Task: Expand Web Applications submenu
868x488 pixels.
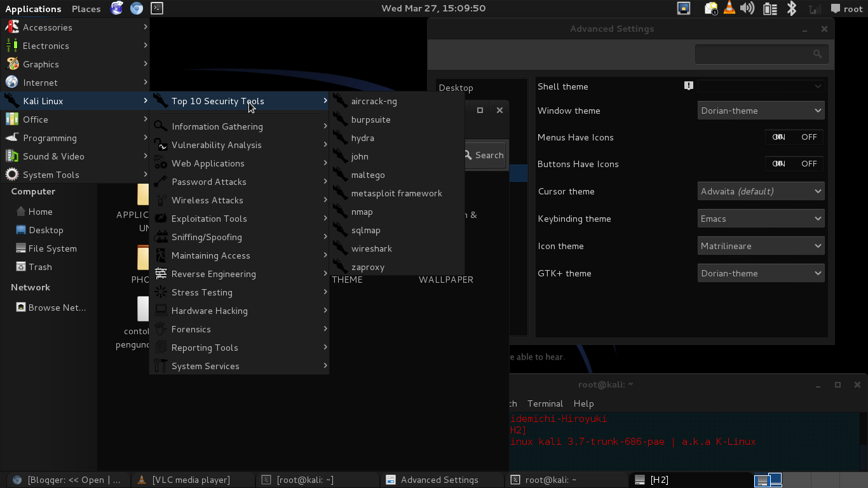Action: click(240, 163)
